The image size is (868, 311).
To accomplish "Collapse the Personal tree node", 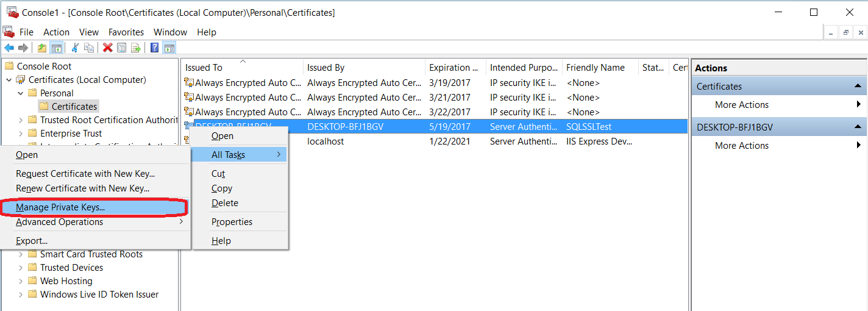I will click(21, 93).
